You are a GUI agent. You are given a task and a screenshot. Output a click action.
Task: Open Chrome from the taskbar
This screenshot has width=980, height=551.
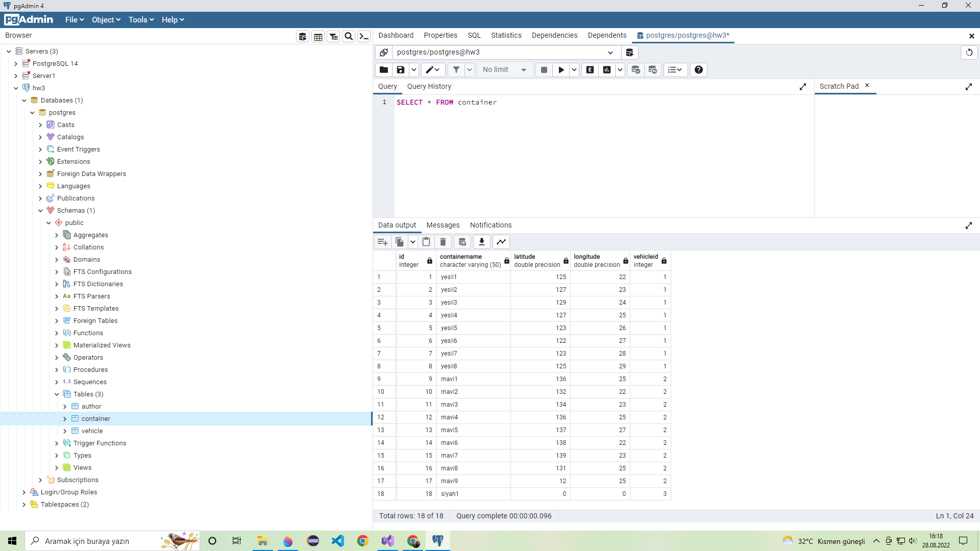pyautogui.click(x=363, y=541)
